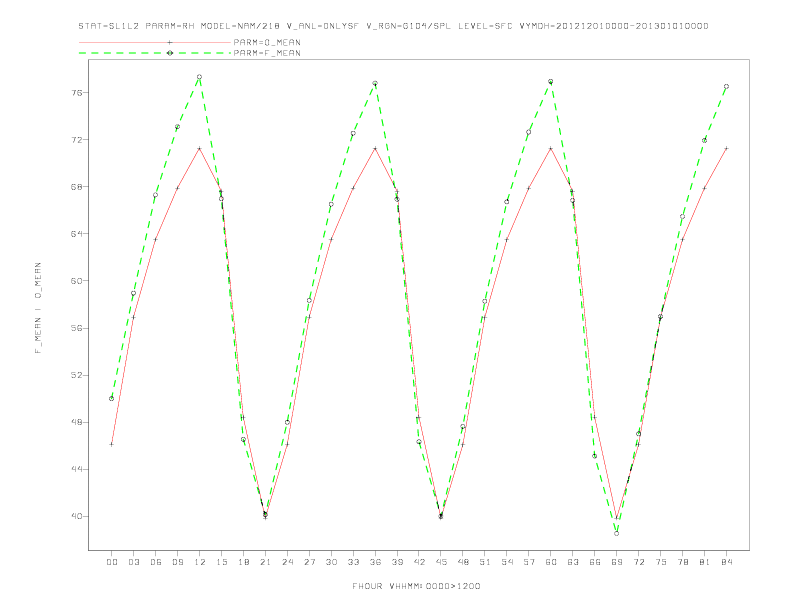Click y-axis tick label 72

76,139
